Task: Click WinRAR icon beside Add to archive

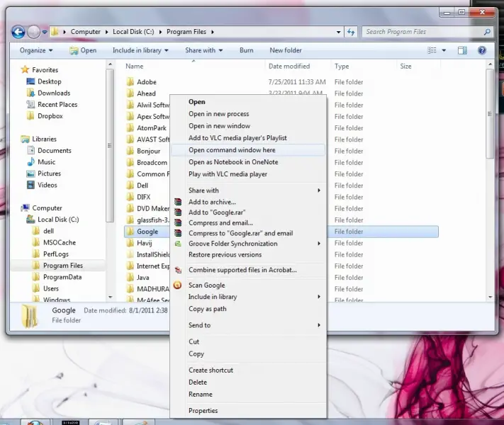Action: 178,202
